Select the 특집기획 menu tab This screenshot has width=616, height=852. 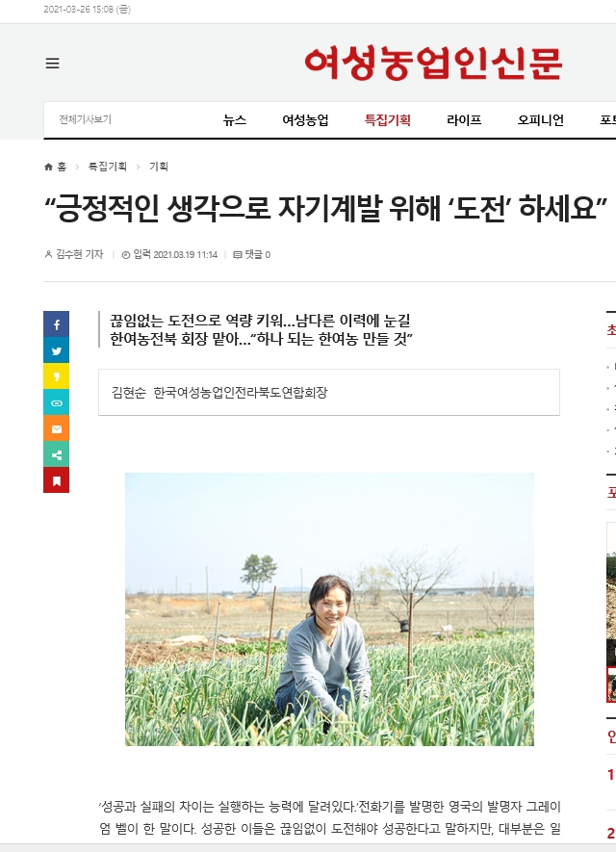click(x=387, y=120)
